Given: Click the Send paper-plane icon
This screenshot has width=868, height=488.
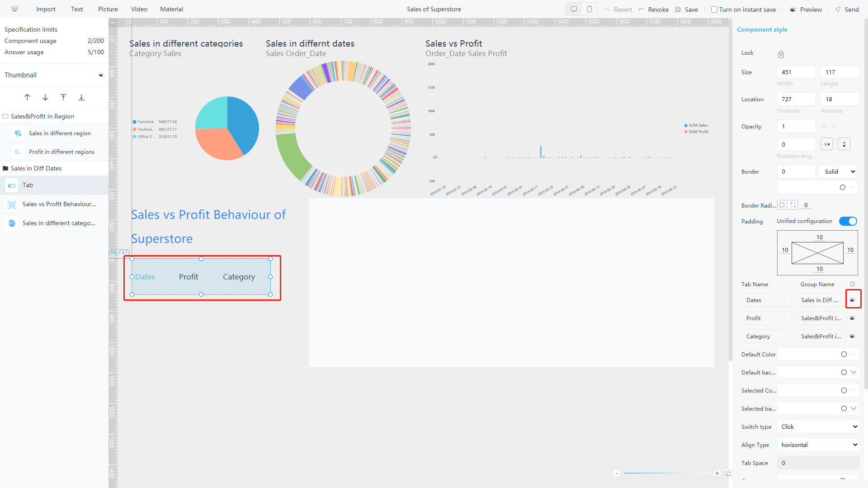Looking at the screenshot, I should tap(838, 9).
